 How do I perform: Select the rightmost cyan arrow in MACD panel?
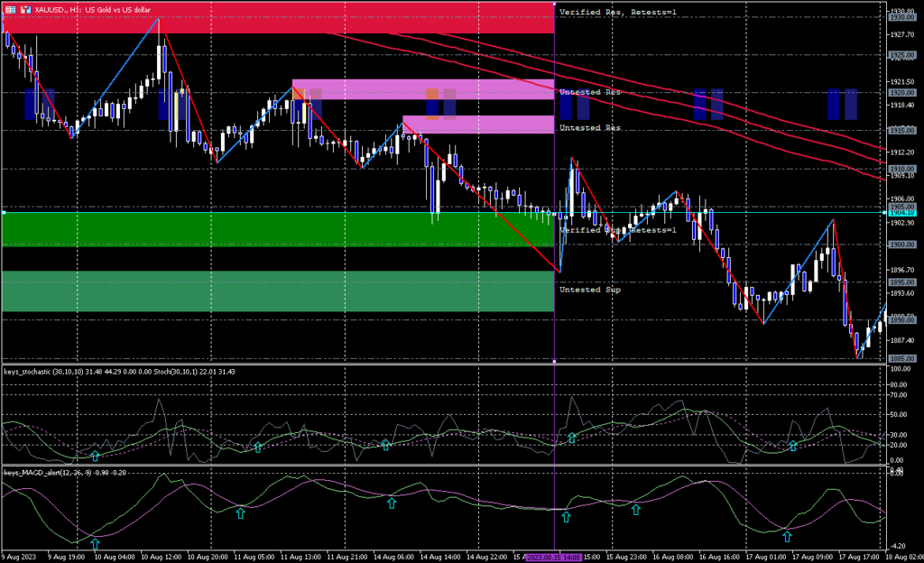[787, 537]
